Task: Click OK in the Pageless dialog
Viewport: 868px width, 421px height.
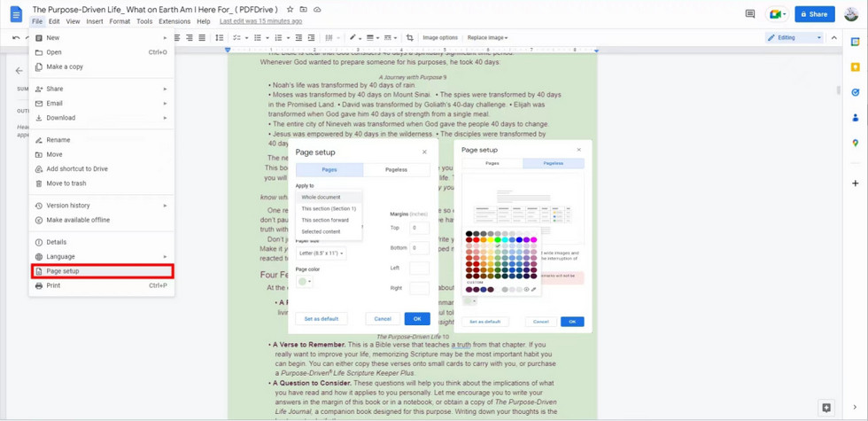Action: tap(572, 322)
